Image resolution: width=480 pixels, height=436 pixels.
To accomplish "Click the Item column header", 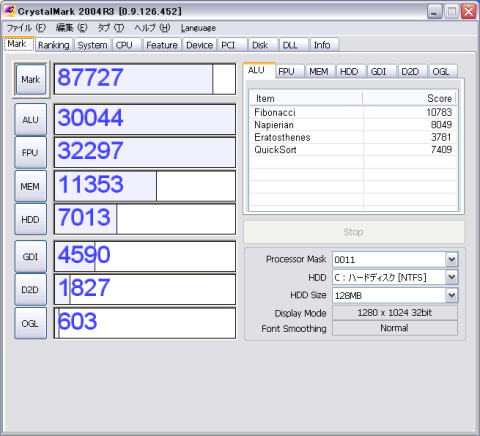I will coord(306,99).
